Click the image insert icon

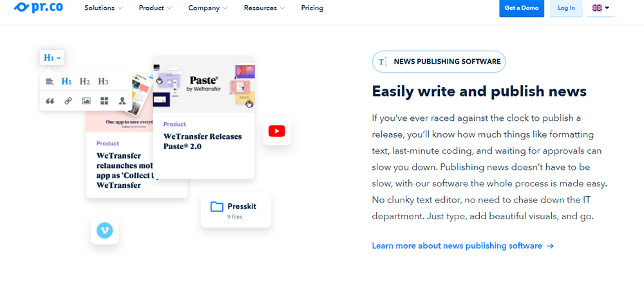point(86,101)
